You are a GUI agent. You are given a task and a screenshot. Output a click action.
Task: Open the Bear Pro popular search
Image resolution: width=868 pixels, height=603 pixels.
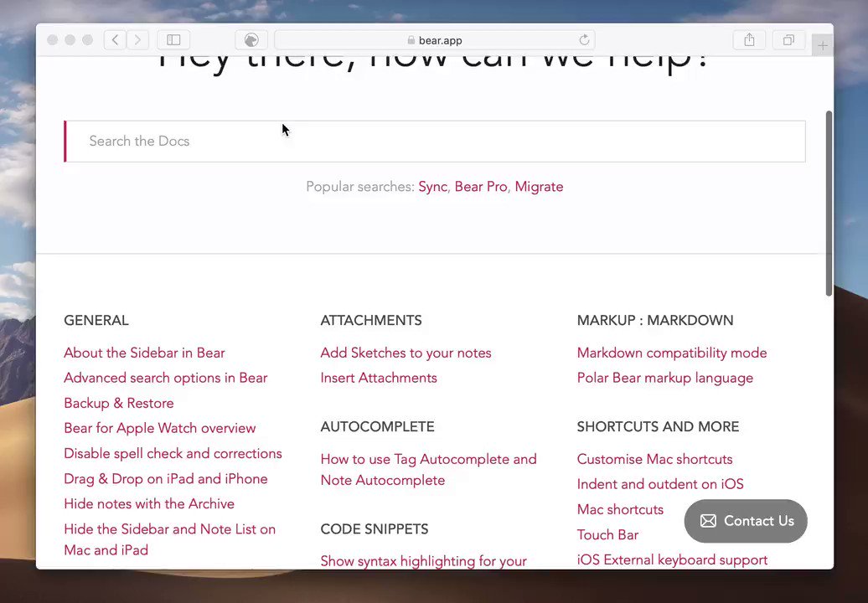point(481,187)
